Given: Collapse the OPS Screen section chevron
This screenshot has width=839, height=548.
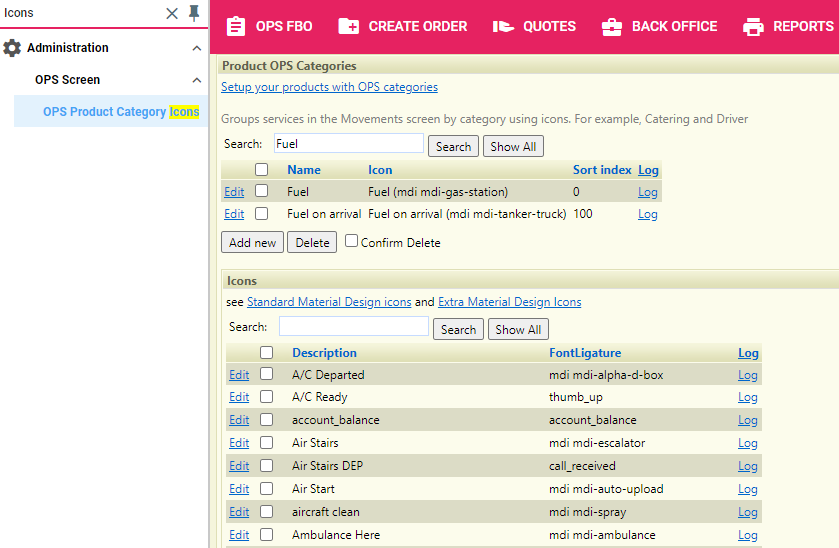Looking at the screenshot, I should (x=197, y=80).
